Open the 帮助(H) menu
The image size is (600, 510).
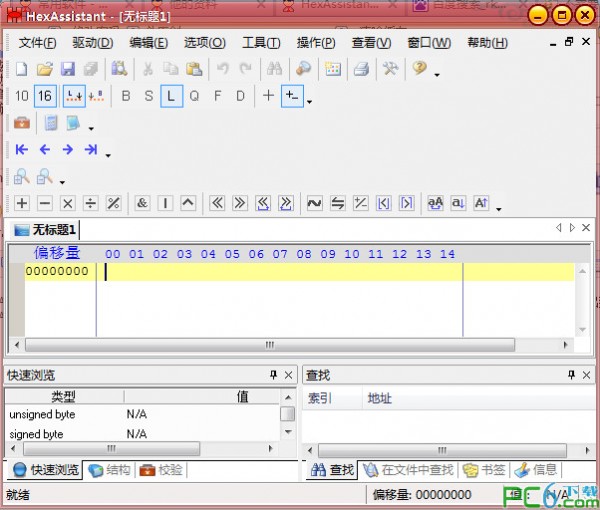(x=488, y=42)
